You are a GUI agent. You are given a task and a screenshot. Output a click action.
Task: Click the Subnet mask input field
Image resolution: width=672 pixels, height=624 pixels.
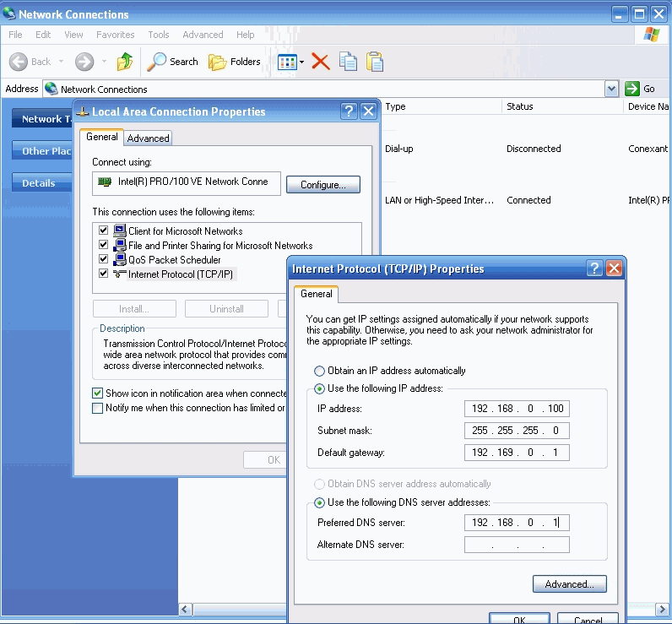[517, 431]
